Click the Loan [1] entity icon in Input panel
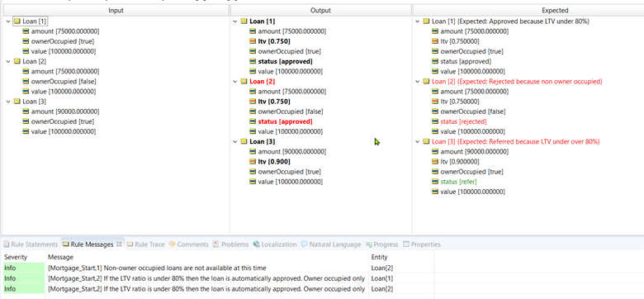644x299 pixels. coord(17,21)
